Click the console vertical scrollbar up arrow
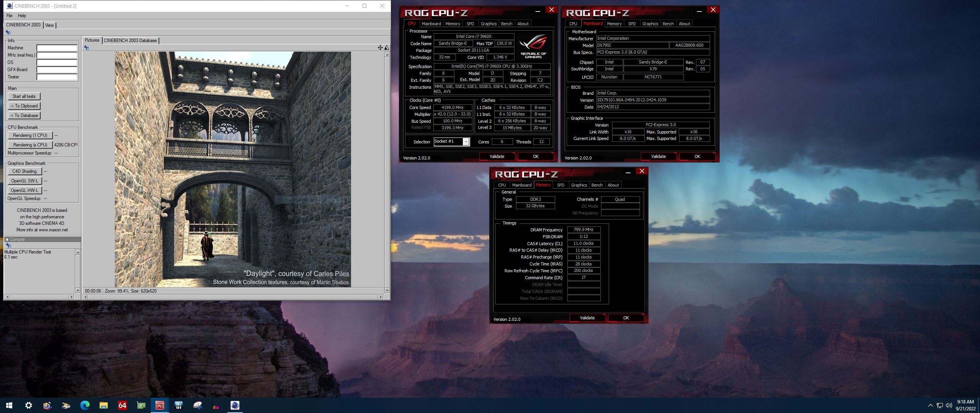This screenshot has width=980, height=413. 78,252
